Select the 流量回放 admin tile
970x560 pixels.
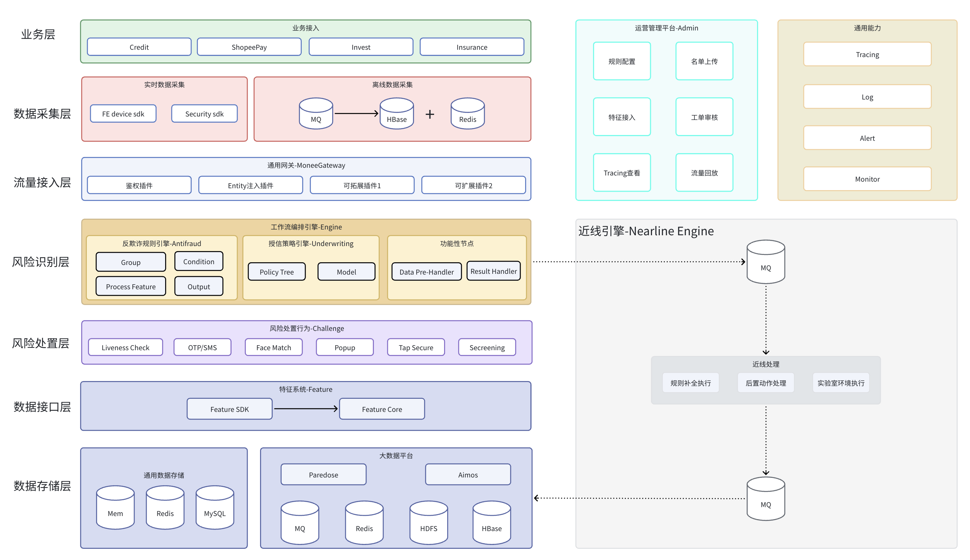[705, 172]
